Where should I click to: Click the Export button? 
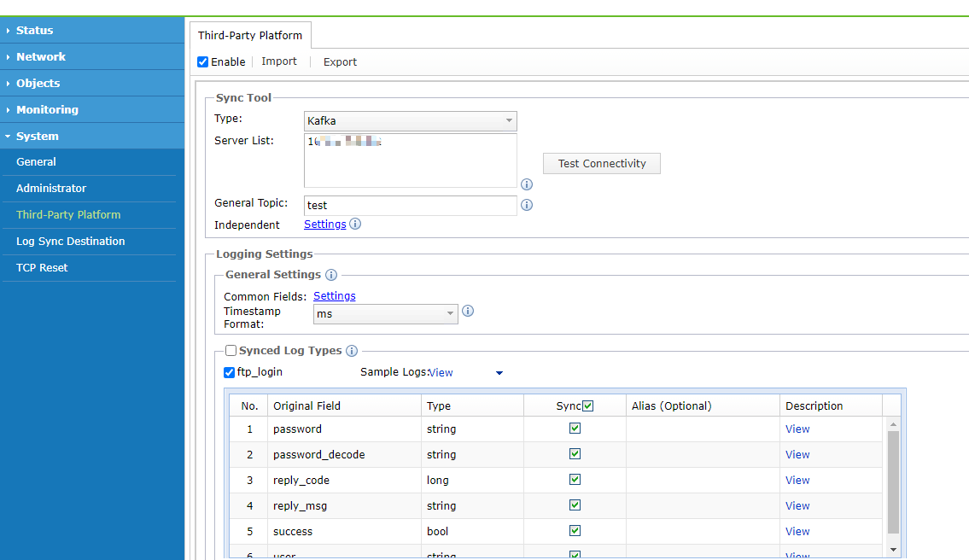click(x=340, y=61)
